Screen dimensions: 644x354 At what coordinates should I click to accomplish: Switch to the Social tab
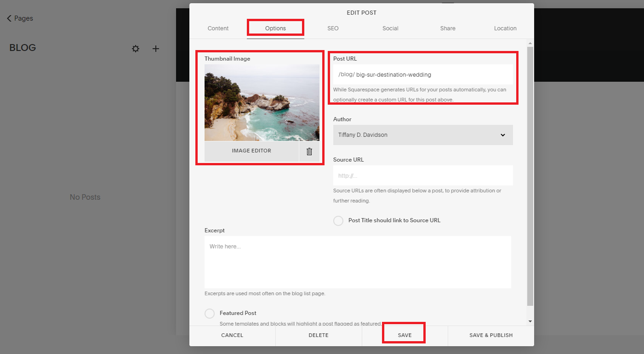click(390, 28)
